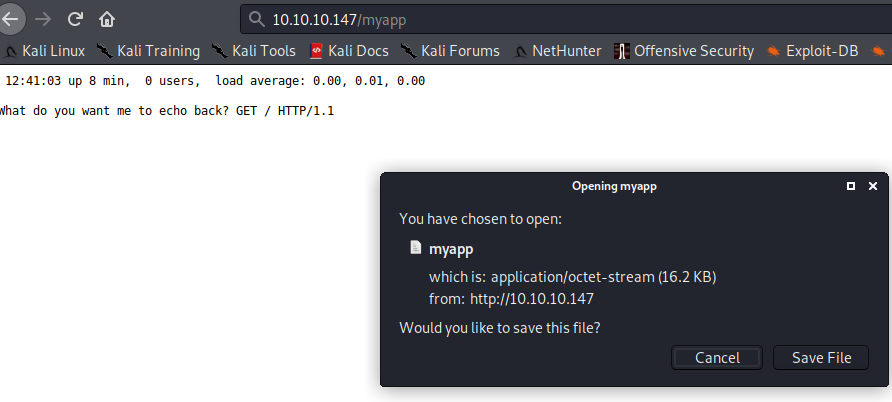892x402 pixels.
Task: Click the browser back arrow button
Action: [x=11, y=19]
